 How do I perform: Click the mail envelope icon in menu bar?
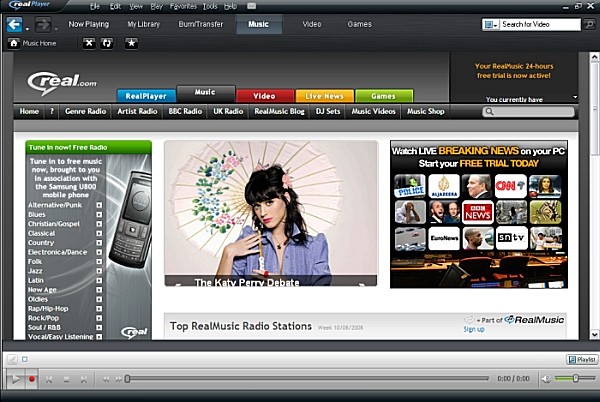tap(251, 6)
